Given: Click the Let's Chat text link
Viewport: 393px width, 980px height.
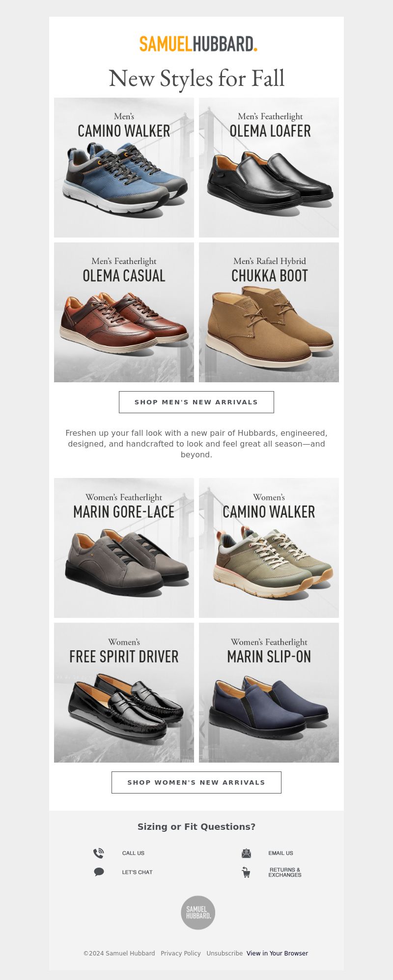Looking at the screenshot, I should pyautogui.click(x=138, y=872).
